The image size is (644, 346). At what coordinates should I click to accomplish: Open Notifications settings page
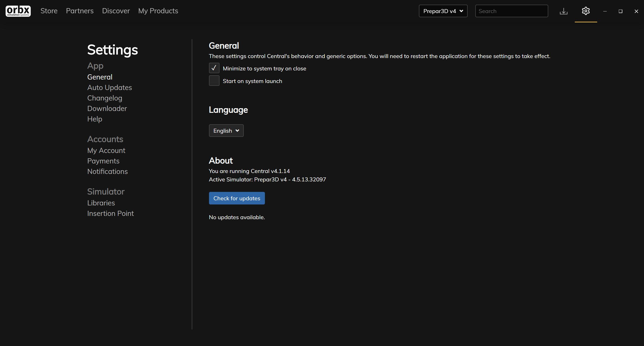coord(107,171)
